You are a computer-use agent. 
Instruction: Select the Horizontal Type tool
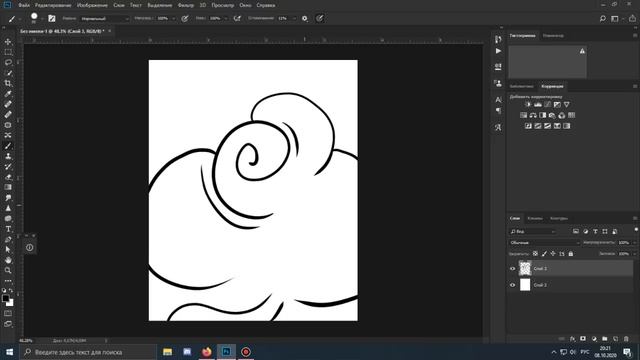pyautogui.click(x=8, y=229)
